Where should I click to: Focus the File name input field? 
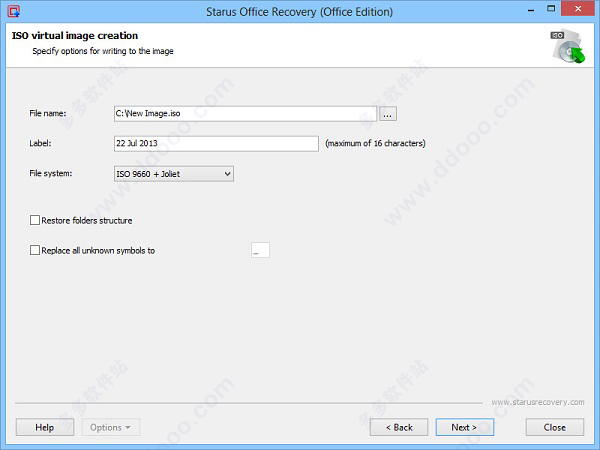(245, 114)
